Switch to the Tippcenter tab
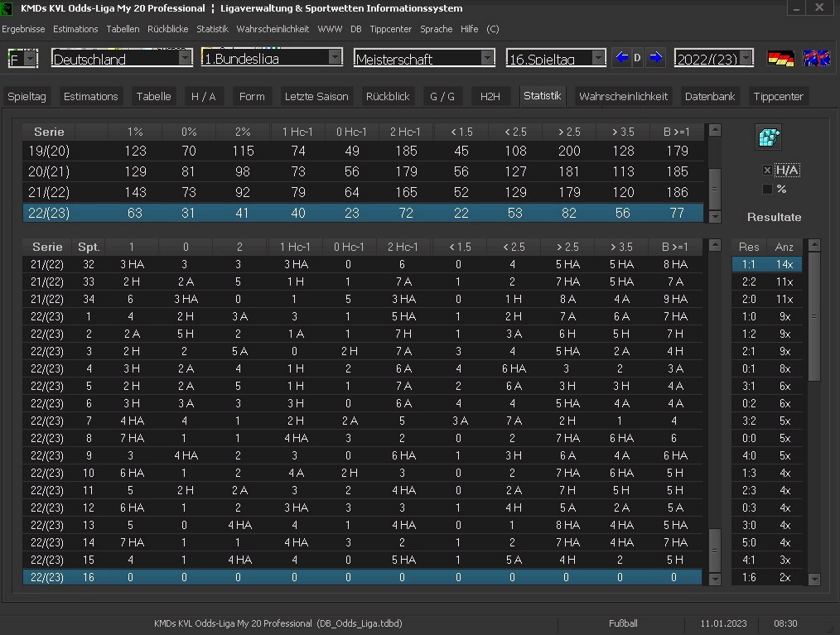 [778, 96]
